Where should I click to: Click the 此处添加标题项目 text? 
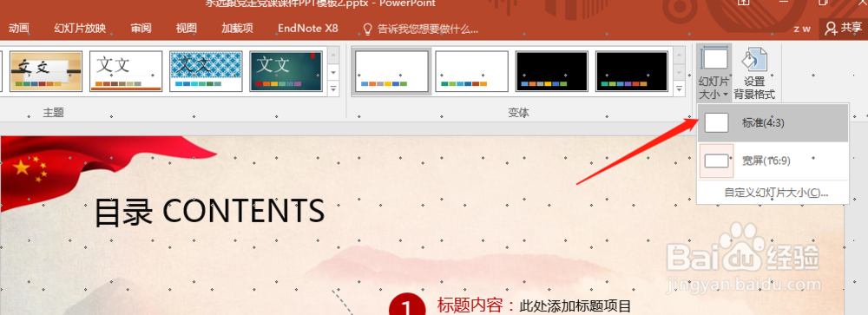click(575, 305)
